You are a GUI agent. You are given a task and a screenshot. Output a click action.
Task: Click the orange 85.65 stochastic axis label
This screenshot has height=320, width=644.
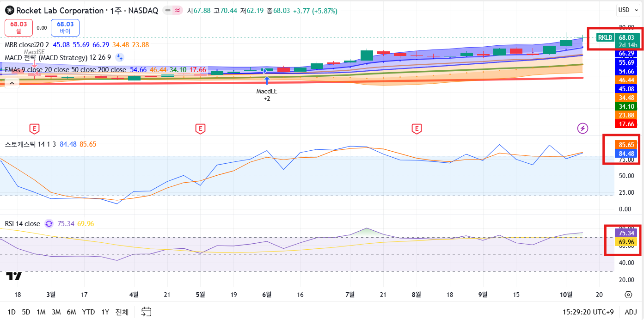click(626, 145)
